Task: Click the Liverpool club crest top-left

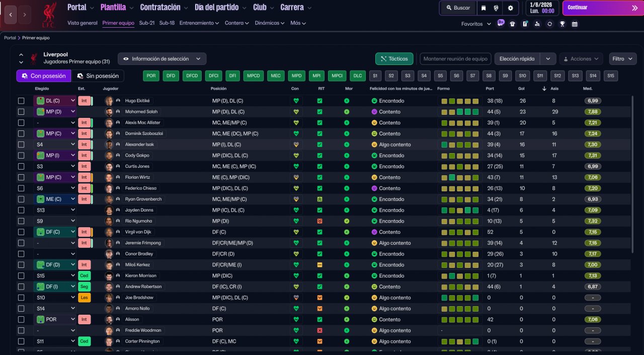Action: click(49, 14)
